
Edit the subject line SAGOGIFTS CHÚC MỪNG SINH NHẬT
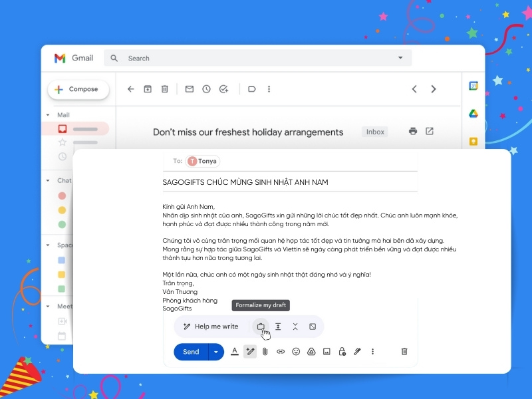tap(245, 182)
